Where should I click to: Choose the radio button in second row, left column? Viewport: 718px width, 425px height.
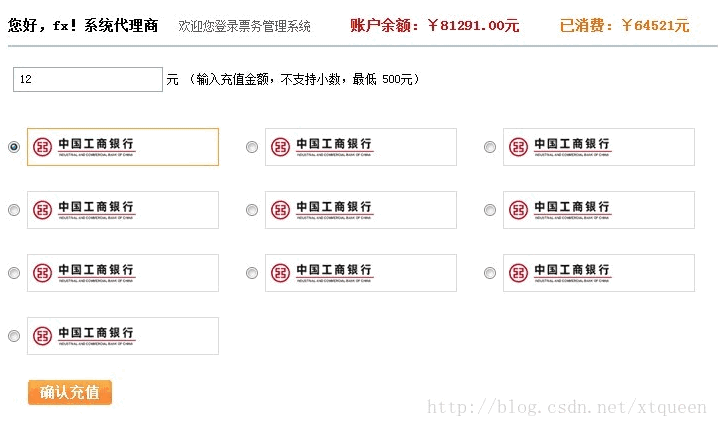13,210
